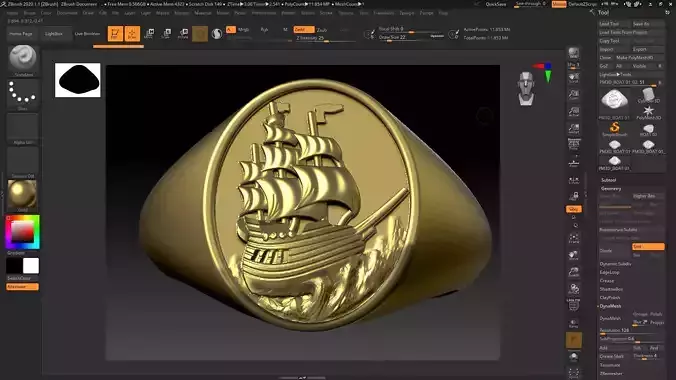Click the BPR render icon

(573, 53)
